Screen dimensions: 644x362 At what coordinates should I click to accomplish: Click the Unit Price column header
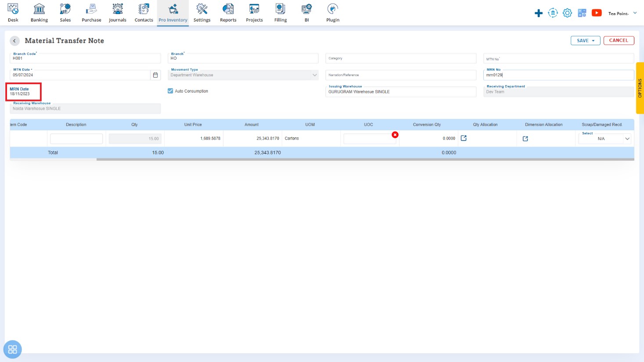click(193, 125)
